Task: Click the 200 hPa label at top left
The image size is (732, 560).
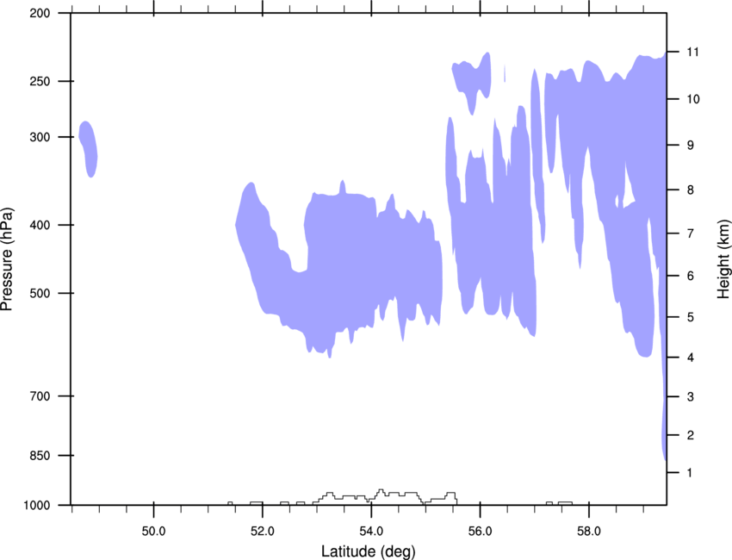Action: tap(40, 13)
